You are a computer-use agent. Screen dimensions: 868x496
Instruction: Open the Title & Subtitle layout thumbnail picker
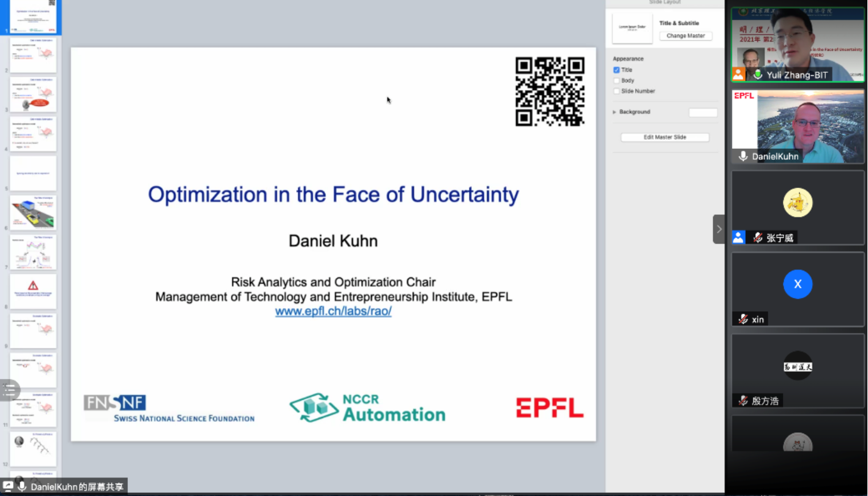[x=632, y=29]
